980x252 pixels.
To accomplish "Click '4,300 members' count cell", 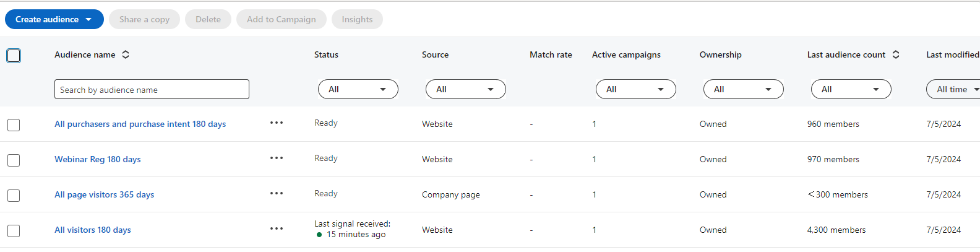I will click(836, 230).
